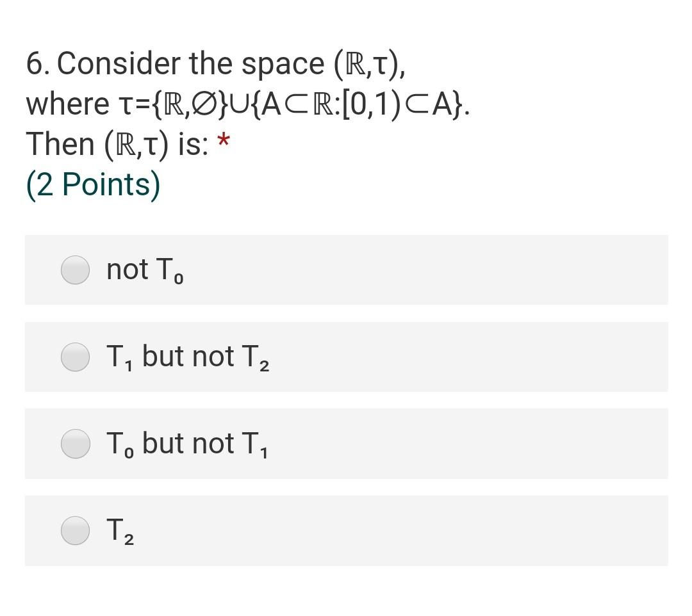Click the "not T₀" answer row
Viewport: 692px width, 616px height.
[x=346, y=270]
